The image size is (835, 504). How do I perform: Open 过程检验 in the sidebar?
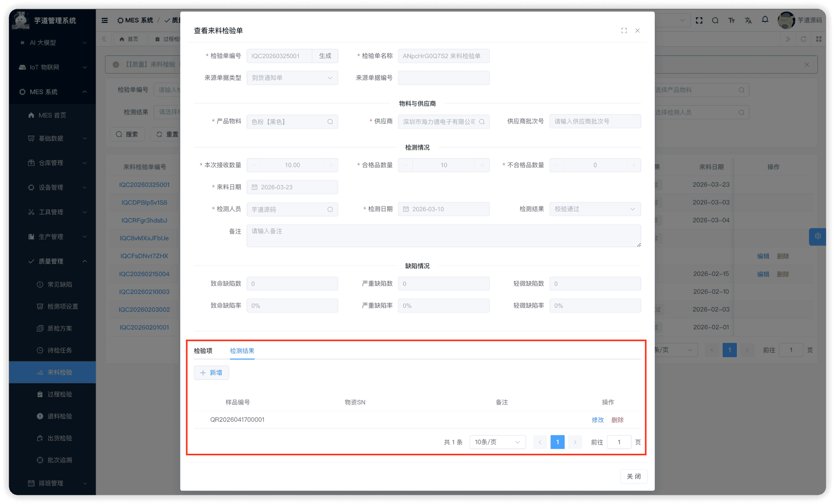(x=60, y=394)
